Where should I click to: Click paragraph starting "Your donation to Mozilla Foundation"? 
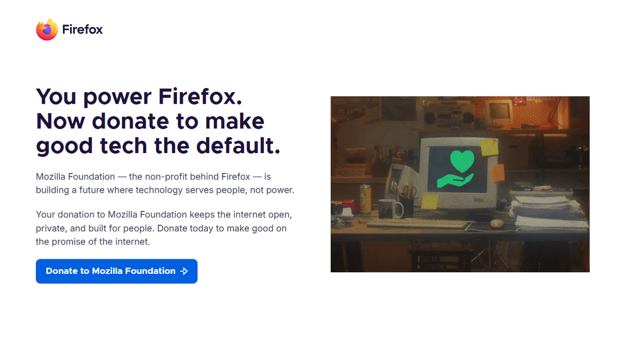coord(161,228)
